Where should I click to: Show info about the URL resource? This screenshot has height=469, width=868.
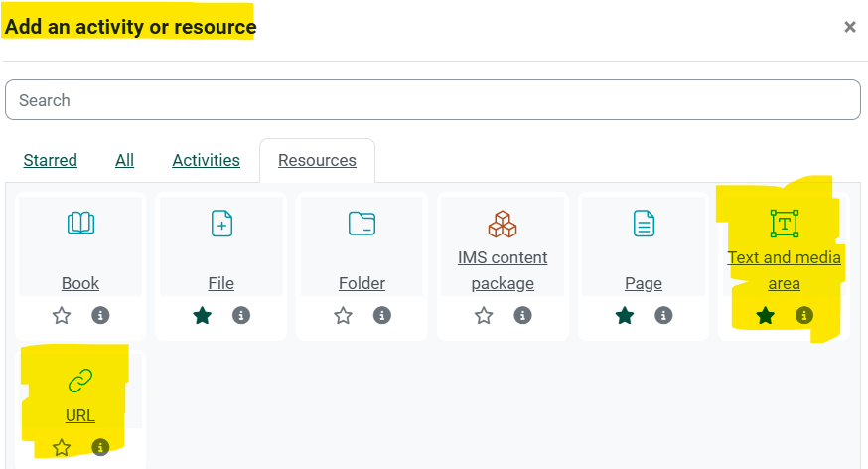tap(100, 447)
